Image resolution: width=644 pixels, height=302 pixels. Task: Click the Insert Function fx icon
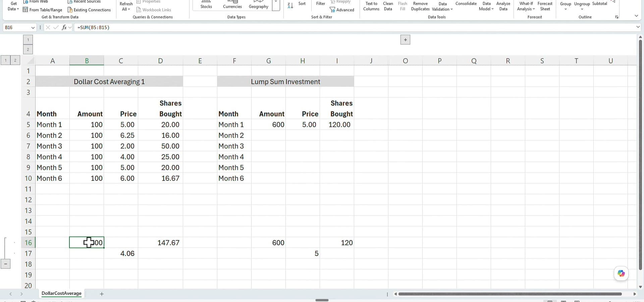(64, 28)
